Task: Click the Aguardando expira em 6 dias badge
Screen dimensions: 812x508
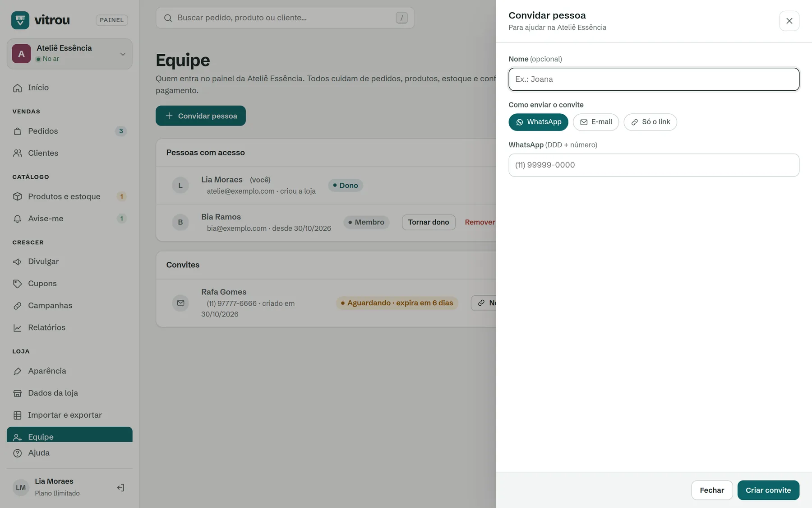Action: pos(397,303)
